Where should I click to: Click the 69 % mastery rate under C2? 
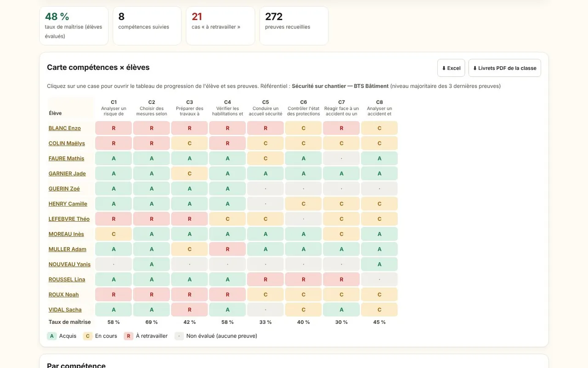(152, 322)
